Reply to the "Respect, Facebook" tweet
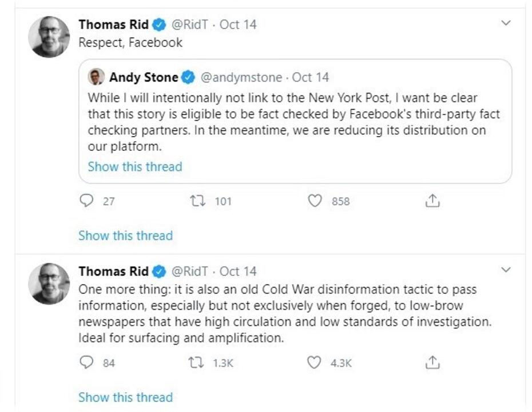Viewport: 532px width, 412px height. click(x=87, y=201)
